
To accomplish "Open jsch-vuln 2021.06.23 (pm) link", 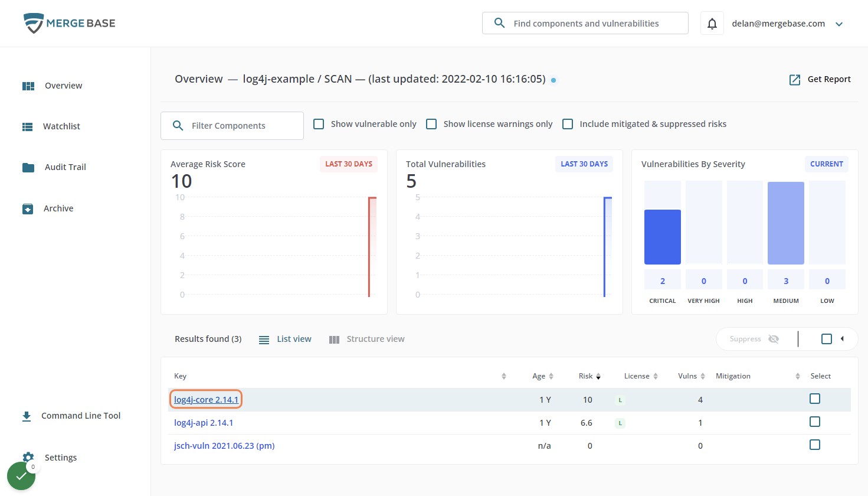I will click(224, 446).
